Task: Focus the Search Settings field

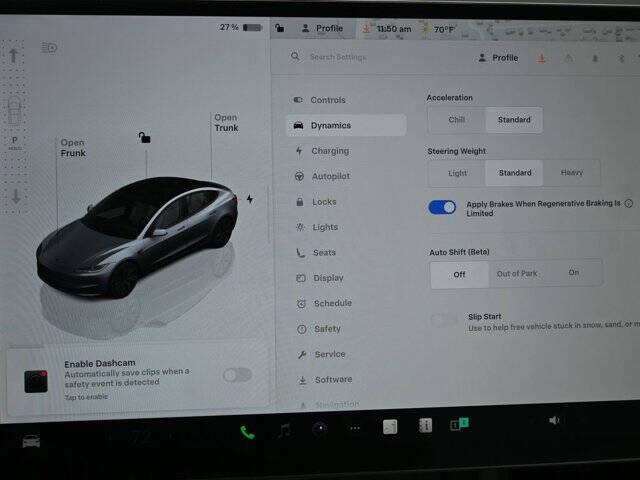Action: 338,57
